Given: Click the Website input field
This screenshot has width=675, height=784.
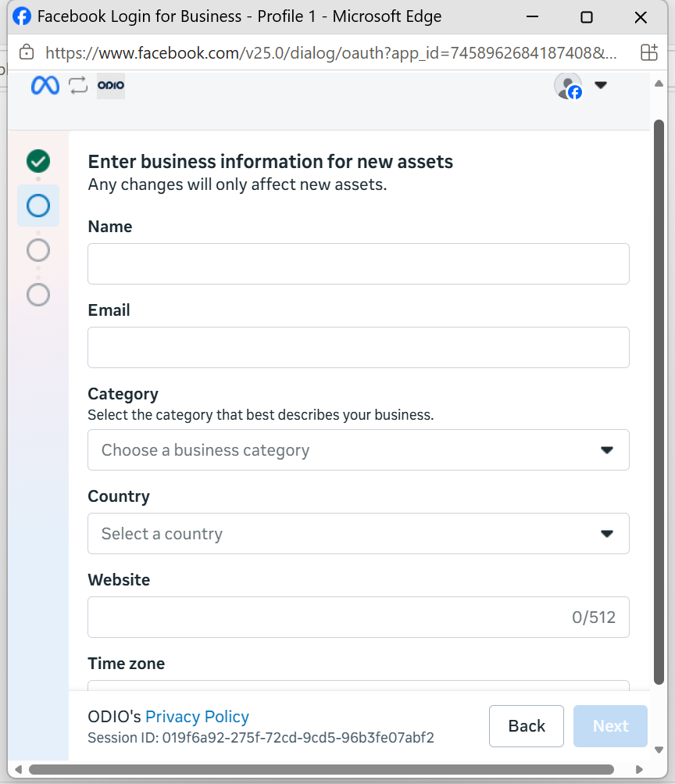Looking at the screenshot, I should pyautogui.click(x=359, y=617).
